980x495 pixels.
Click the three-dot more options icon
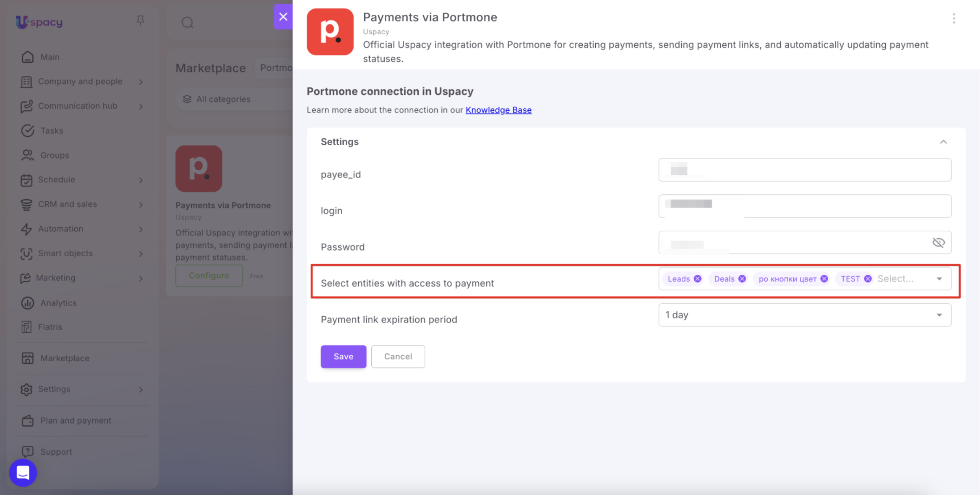[954, 18]
